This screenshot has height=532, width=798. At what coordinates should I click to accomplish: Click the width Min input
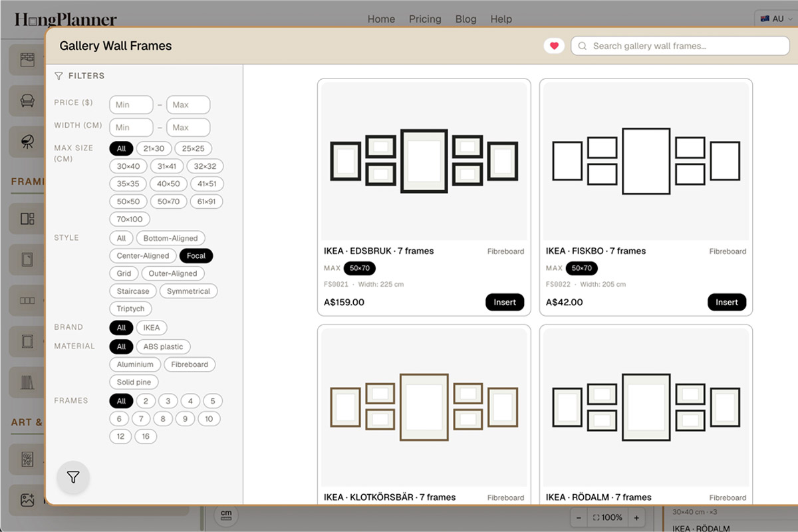click(x=131, y=128)
